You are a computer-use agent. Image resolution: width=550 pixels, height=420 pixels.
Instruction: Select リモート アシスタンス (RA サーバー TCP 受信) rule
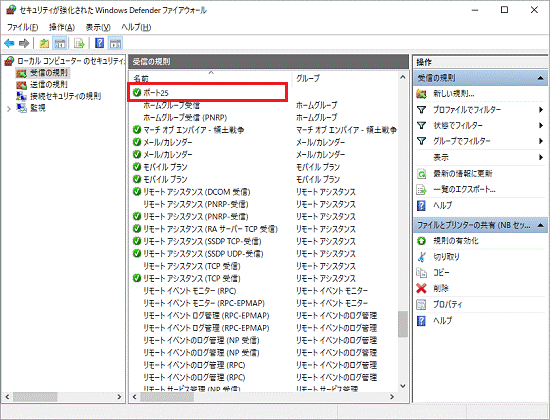click(210, 229)
